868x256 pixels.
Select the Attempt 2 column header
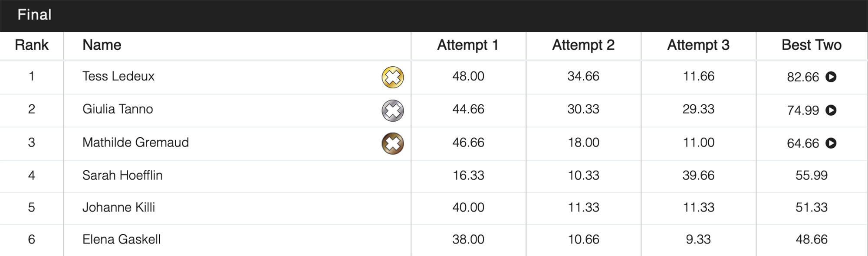(x=583, y=45)
